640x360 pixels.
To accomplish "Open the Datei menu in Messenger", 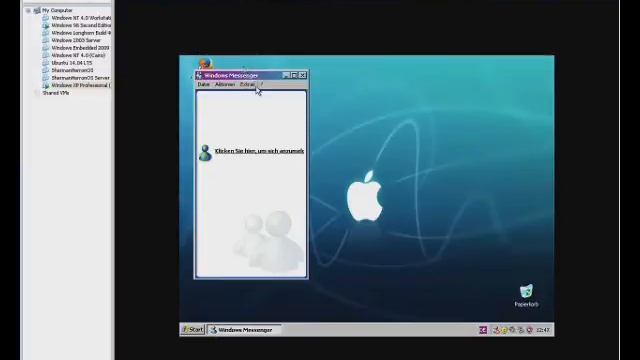I will [x=203, y=84].
